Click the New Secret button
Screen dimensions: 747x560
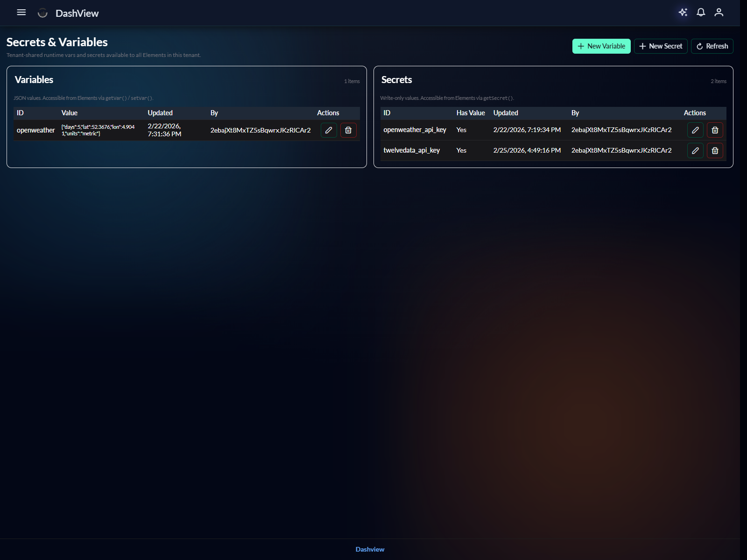point(661,46)
